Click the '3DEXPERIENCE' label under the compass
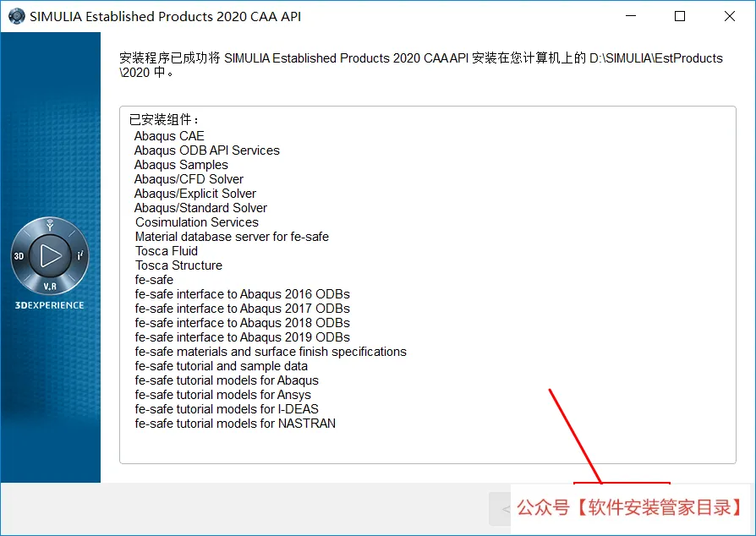 pos(49,305)
